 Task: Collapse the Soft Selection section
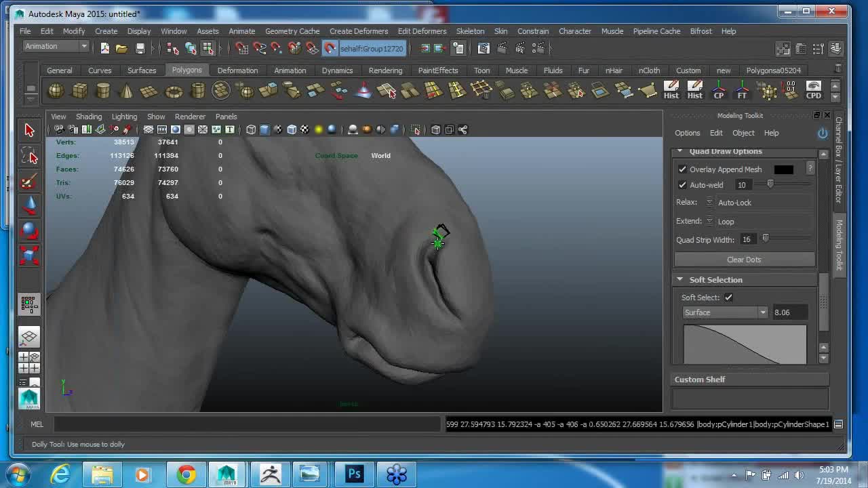point(680,280)
